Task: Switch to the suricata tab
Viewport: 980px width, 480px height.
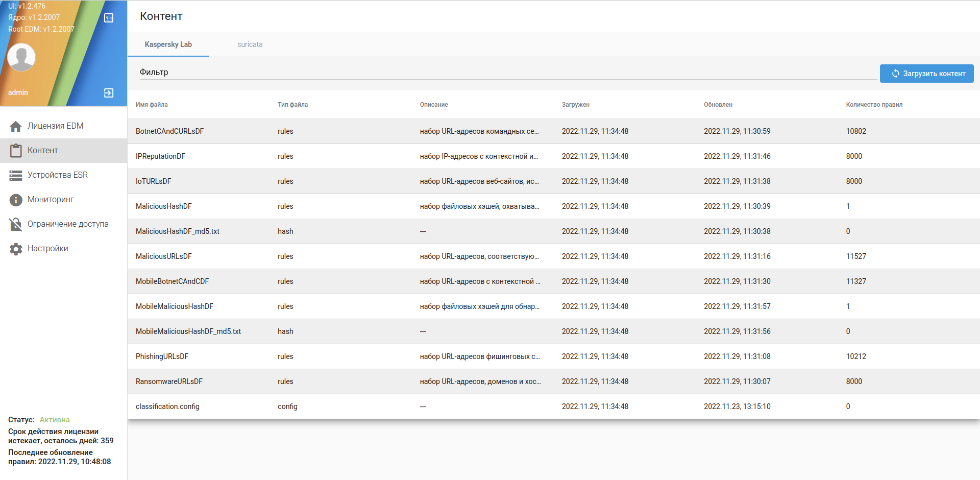Action: [x=250, y=44]
